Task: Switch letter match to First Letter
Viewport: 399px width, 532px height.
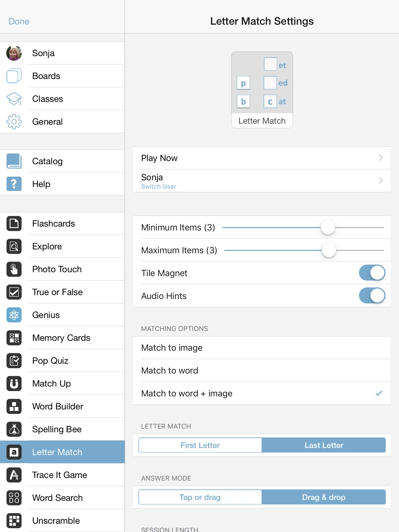Action: 200,445
